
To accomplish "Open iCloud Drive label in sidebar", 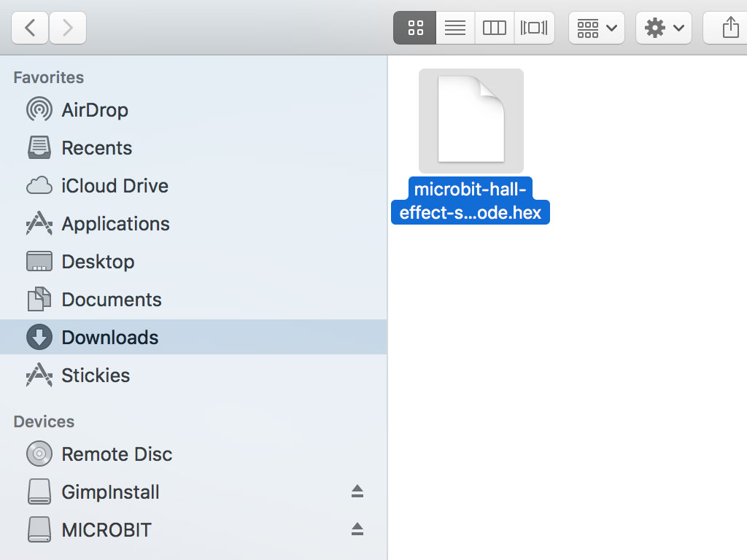I will tap(115, 186).
